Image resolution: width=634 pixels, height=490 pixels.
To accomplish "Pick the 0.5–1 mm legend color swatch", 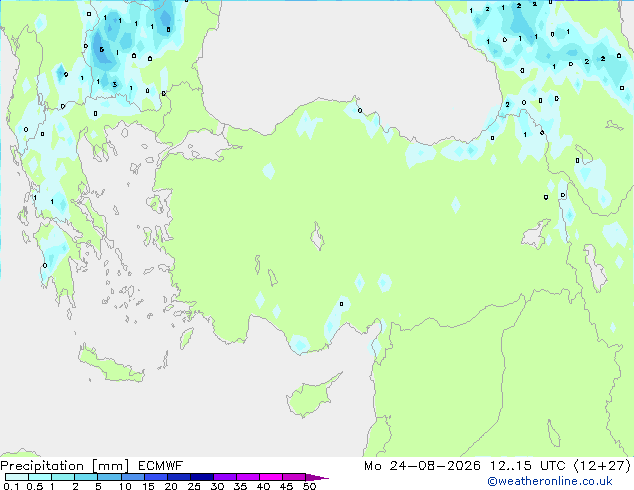I will coord(40,477).
